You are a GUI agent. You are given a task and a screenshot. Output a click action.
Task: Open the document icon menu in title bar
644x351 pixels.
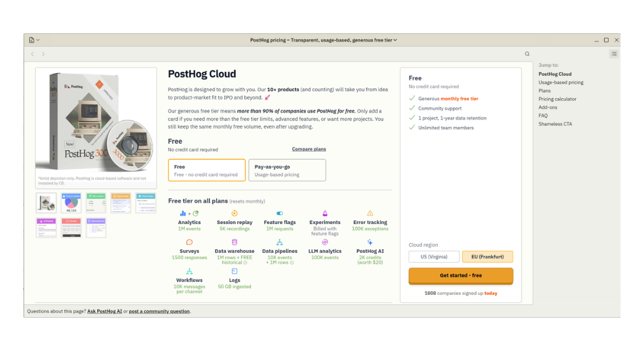point(34,40)
